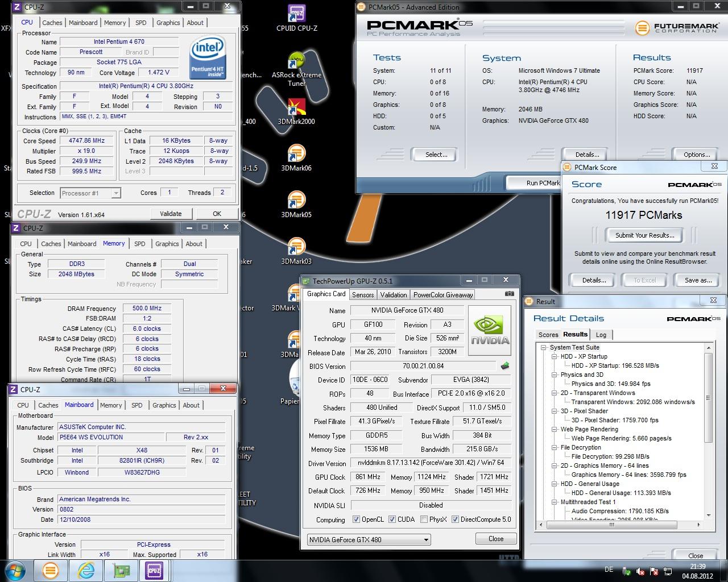Toggle the CUDA checkbox in GPU-Z
This screenshot has height=582, width=728.
(x=391, y=519)
